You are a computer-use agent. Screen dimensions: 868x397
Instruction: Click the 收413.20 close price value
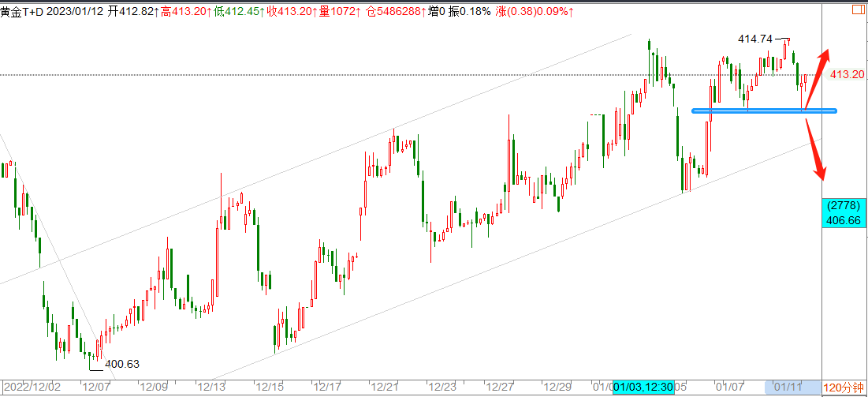point(292,12)
